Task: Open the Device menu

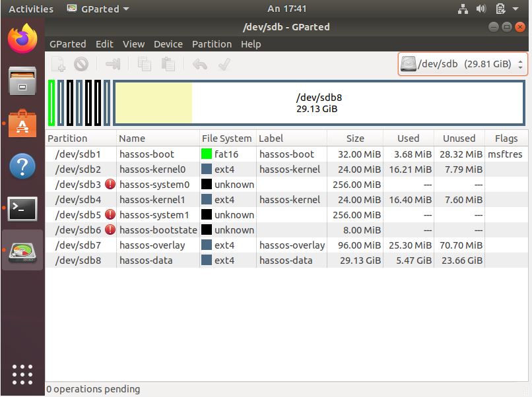Action: point(168,44)
